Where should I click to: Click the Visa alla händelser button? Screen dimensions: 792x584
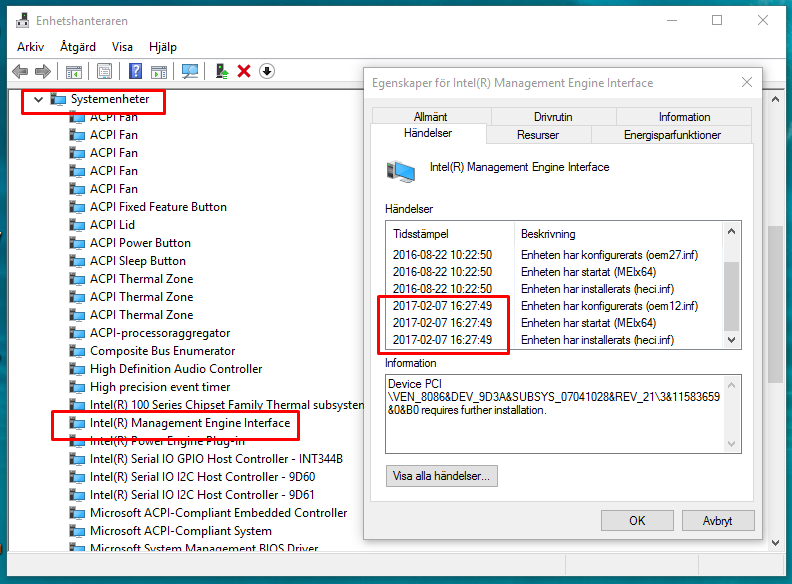click(x=441, y=476)
